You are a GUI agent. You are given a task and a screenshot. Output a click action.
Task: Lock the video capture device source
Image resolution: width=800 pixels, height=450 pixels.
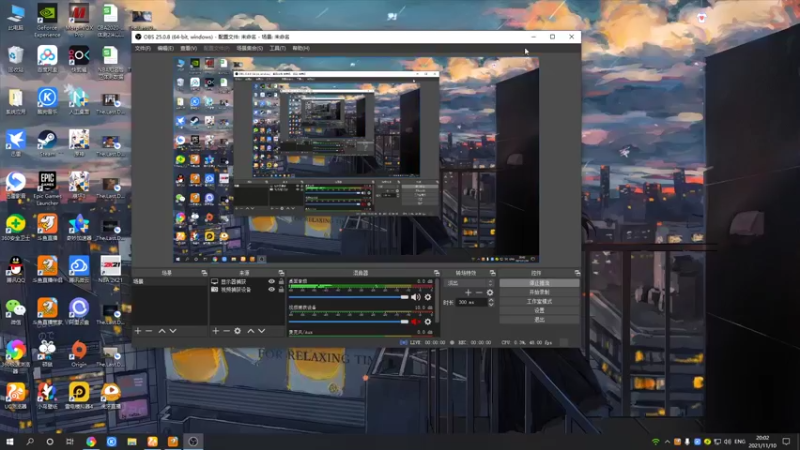[x=281, y=289]
